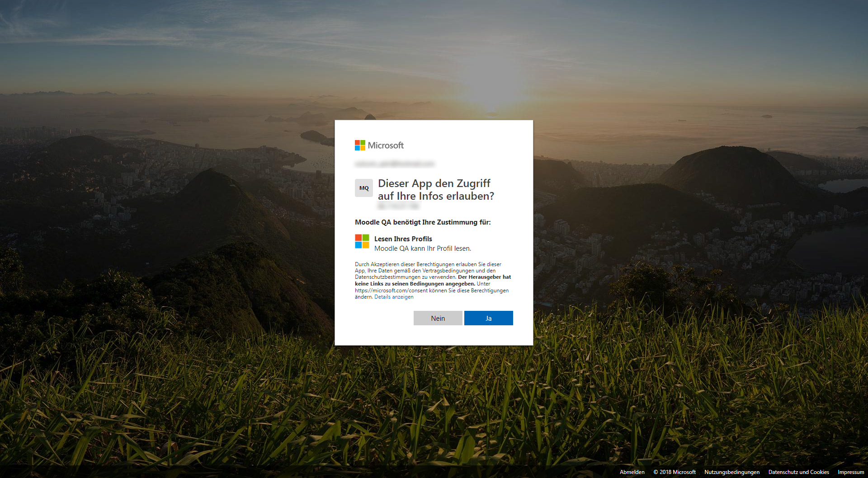This screenshot has height=478, width=868.
Task: Approve access with the Ja button
Action: click(x=489, y=318)
